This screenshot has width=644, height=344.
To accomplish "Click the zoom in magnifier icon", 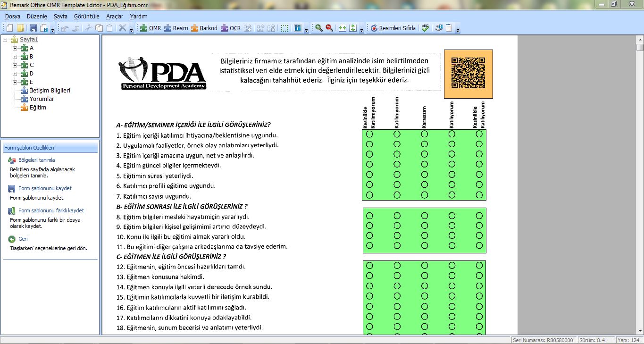I will point(319,28).
